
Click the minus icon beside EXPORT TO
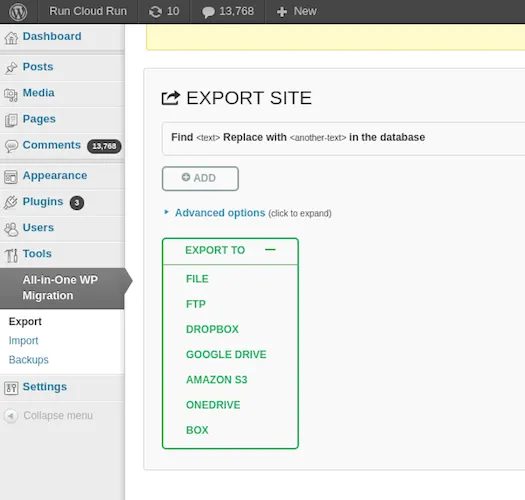[270, 250]
